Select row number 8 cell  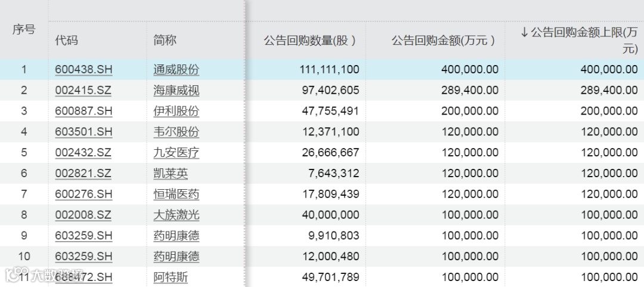point(24,215)
